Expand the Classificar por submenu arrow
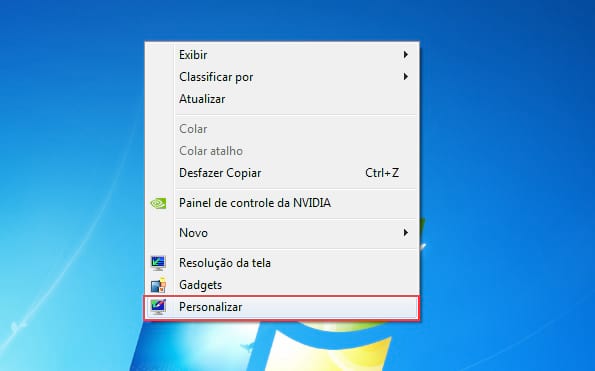595x371 pixels. (405, 77)
